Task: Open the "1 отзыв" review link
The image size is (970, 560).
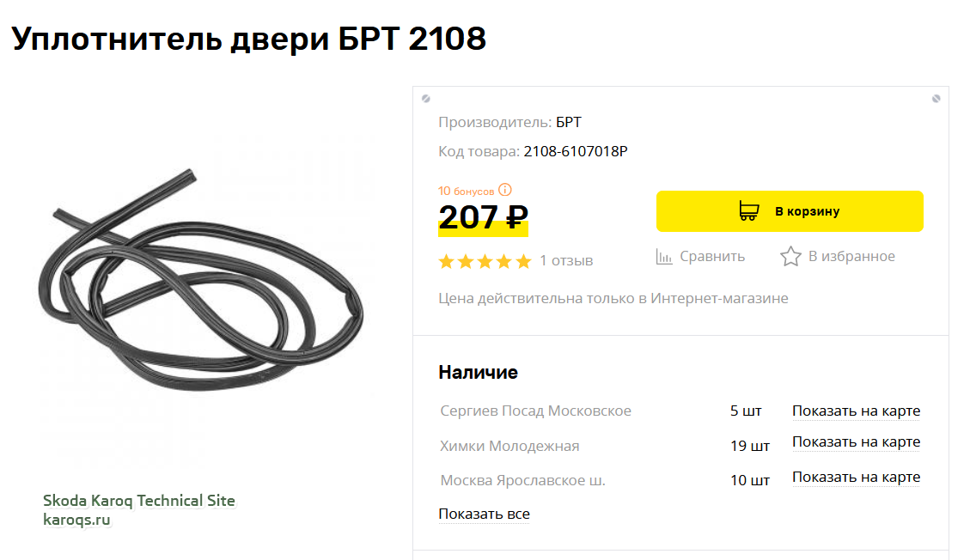Action: click(566, 261)
